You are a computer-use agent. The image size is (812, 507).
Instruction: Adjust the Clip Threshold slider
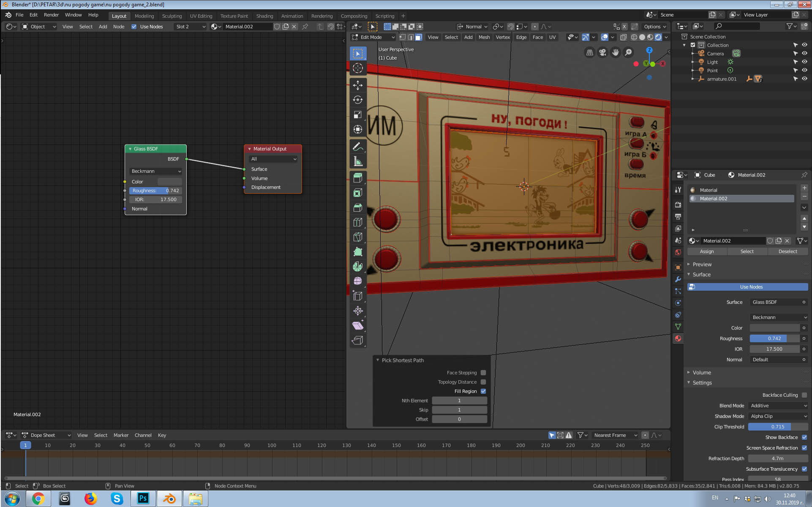[777, 427]
